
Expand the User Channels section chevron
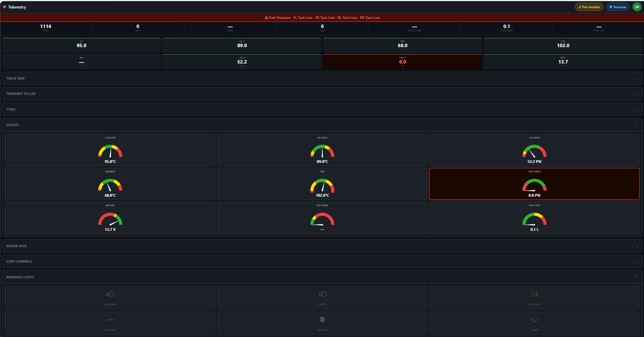click(637, 262)
